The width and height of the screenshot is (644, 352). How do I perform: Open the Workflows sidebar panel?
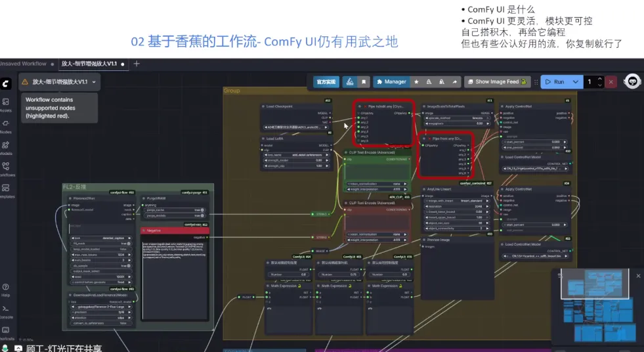(6, 169)
